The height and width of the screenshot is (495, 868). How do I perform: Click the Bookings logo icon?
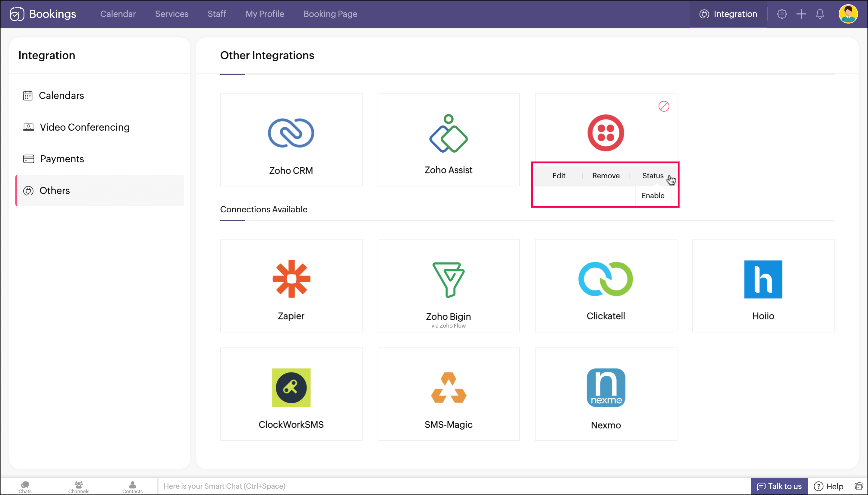[x=17, y=14]
